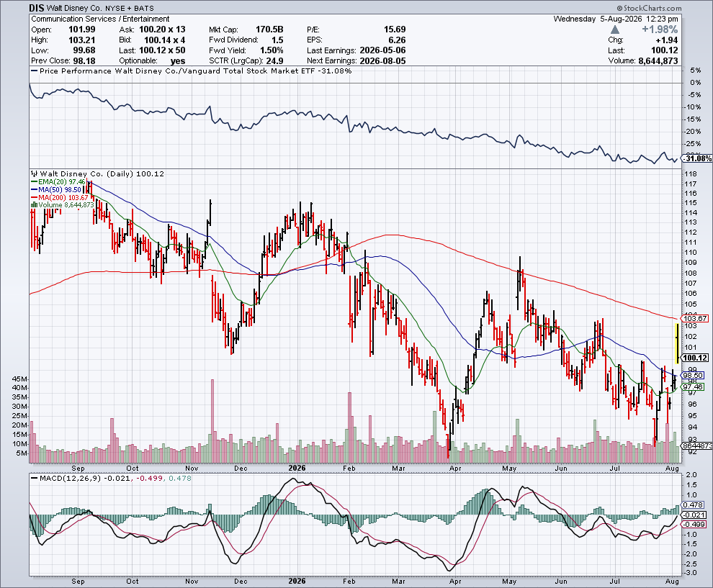
Task: Click the Chg value +1.94
Action: coord(667,40)
